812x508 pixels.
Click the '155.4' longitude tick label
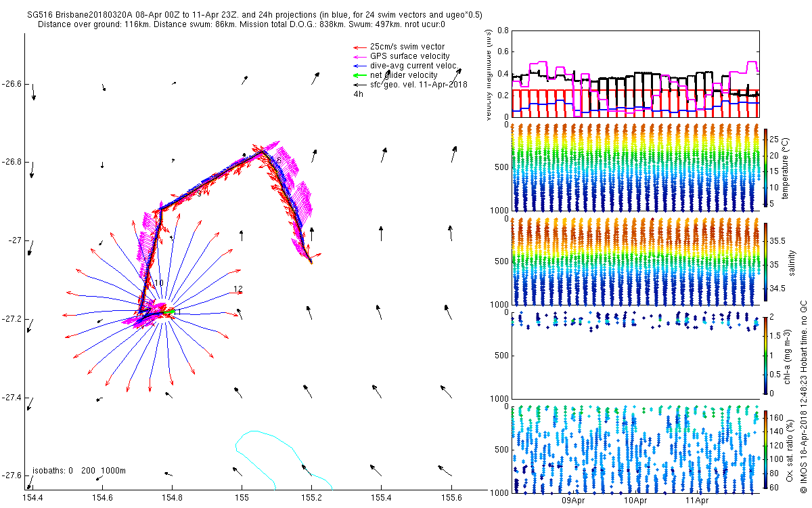coord(381,497)
